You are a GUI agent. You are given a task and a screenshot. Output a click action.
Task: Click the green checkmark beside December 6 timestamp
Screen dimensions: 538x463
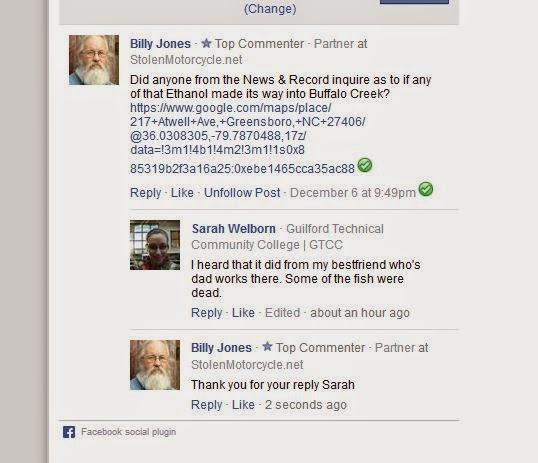pos(426,189)
